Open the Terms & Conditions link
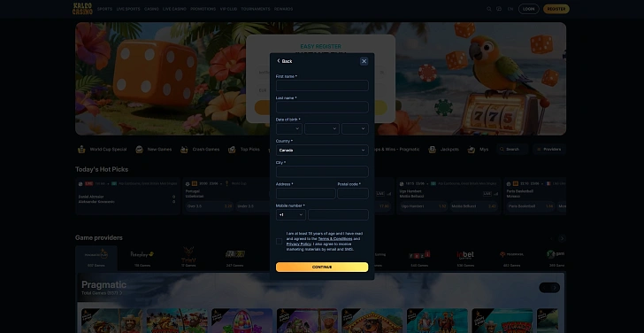The width and height of the screenshot is (644, 333). (335, 239)
